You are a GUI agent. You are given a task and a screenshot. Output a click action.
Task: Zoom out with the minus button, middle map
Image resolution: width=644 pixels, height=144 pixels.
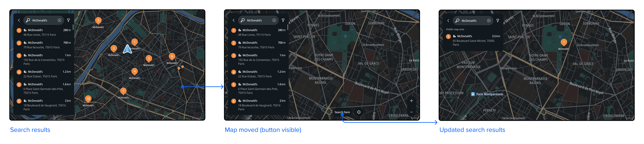[x=411, y=112]
